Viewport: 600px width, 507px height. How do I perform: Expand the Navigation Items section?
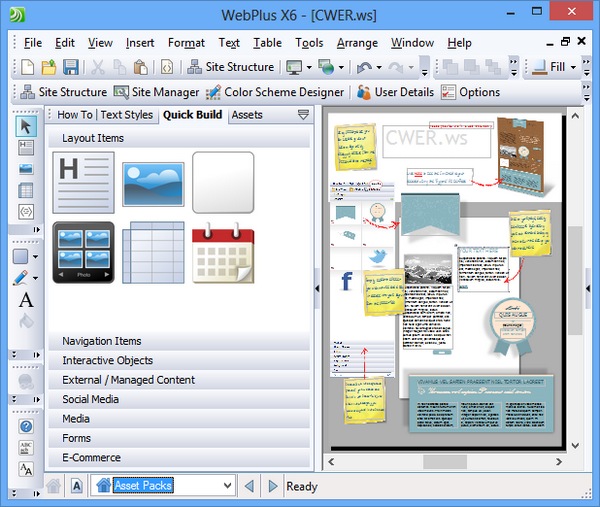179,341
